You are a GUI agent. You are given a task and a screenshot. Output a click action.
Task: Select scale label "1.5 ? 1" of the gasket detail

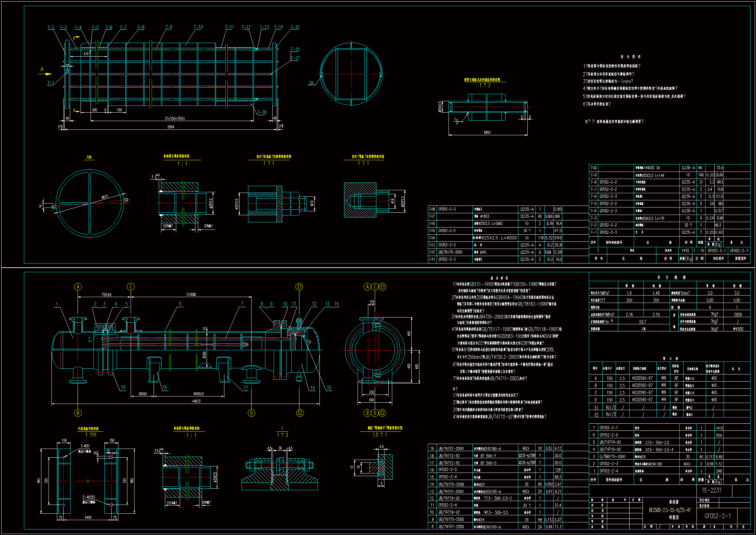point(380,435)
